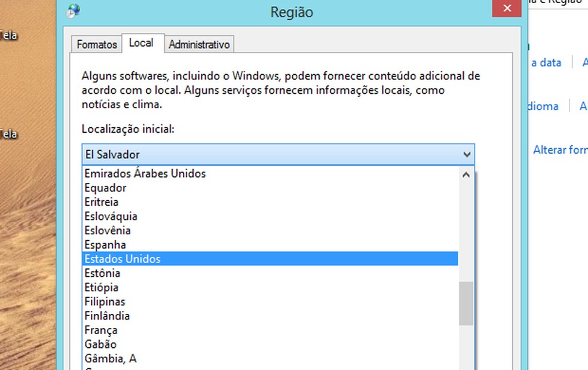This screenshot has height=370, width=588.
Task: Choose Etiópia in the location list
Action: (270, 287)
